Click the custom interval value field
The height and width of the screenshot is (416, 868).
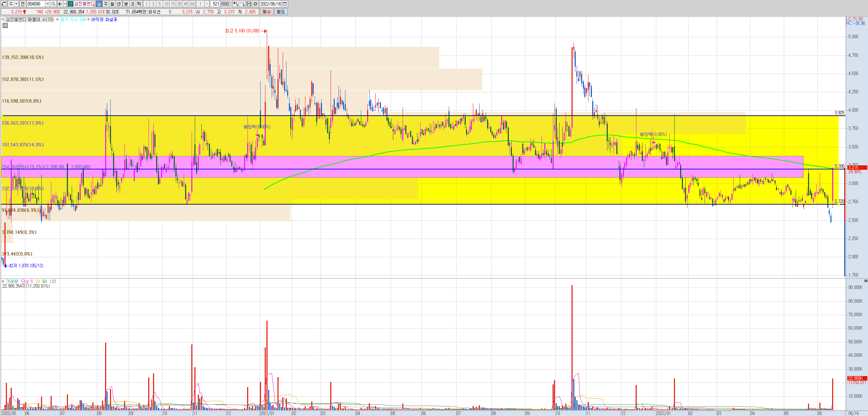pyautogui.click(x=200, y=4)
